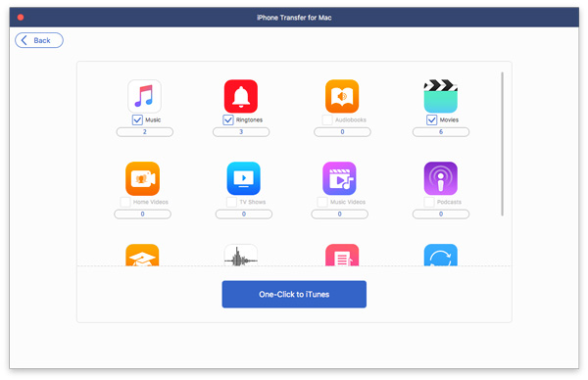Image resolution: width=588 pixels, height=380 pixels.
Task: Click the Movies count field showing 6
Action: [x=441, y=132]
